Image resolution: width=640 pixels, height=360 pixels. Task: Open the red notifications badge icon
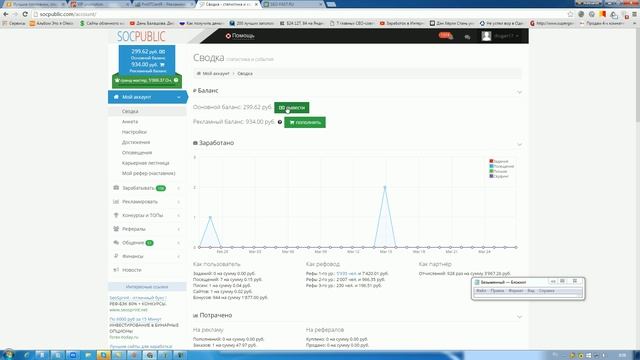[445, 36]
